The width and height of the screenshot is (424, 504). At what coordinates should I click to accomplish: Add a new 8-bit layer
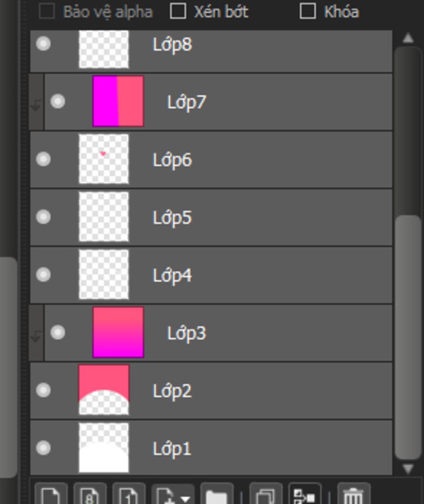coord(90,494)
